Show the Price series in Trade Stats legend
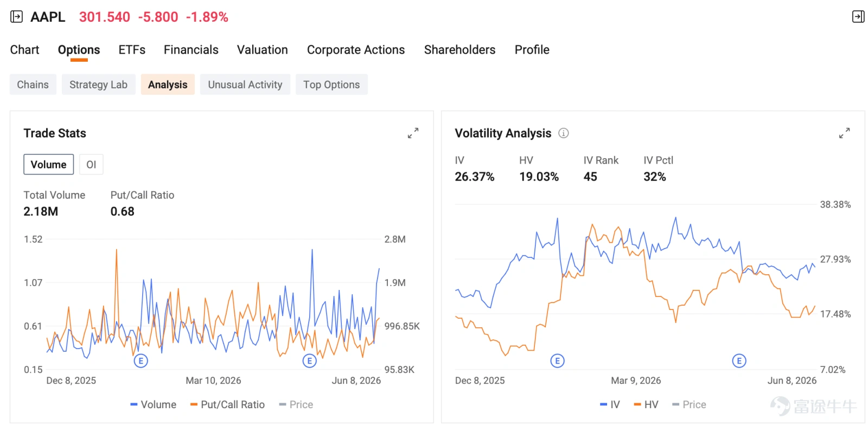 click(296, 404)
